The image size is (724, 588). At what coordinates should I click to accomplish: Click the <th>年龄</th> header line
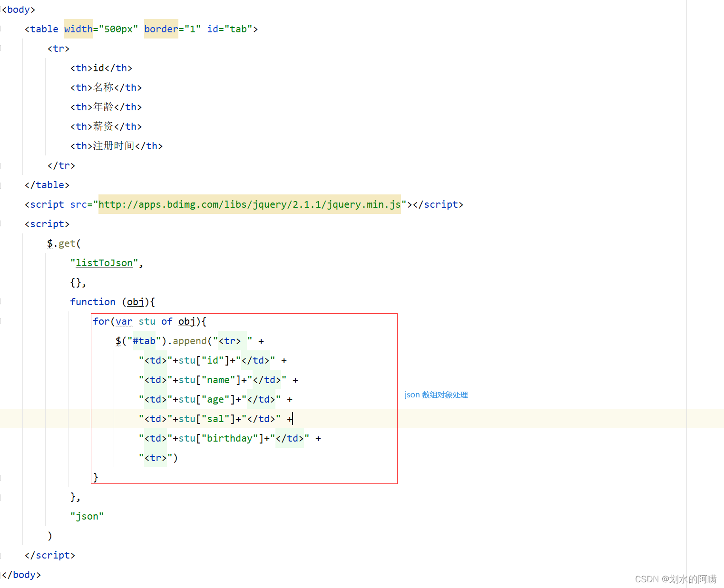[106, 107]
